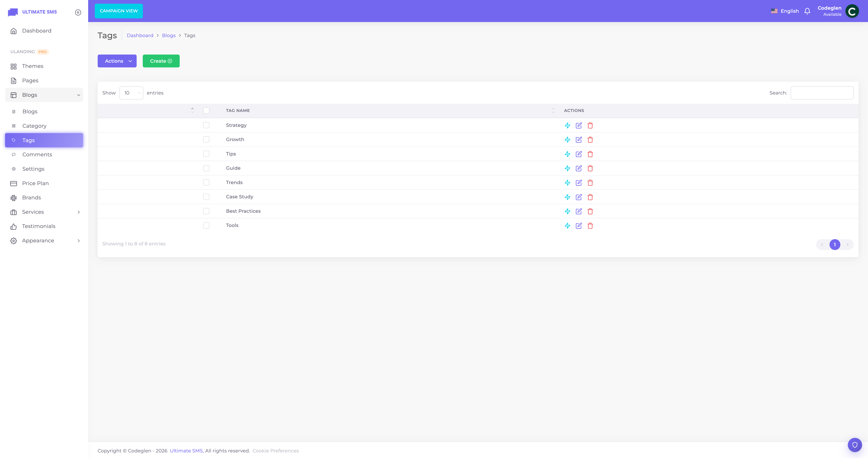The width and height of the screenshot is (868, 458).
Task: Click the Codeglen user avatar
Action: click(852, 11)
